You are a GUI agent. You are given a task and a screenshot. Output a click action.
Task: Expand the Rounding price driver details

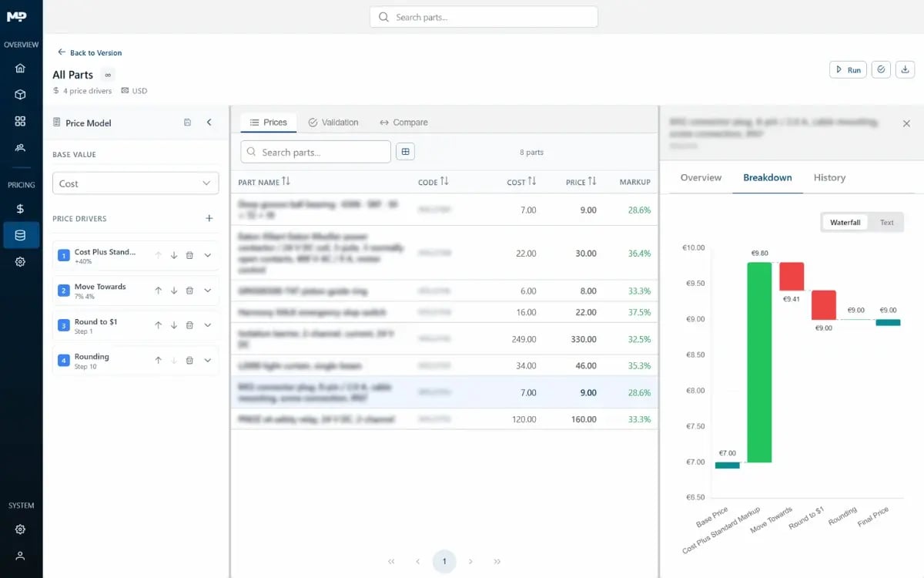(206, 360)
